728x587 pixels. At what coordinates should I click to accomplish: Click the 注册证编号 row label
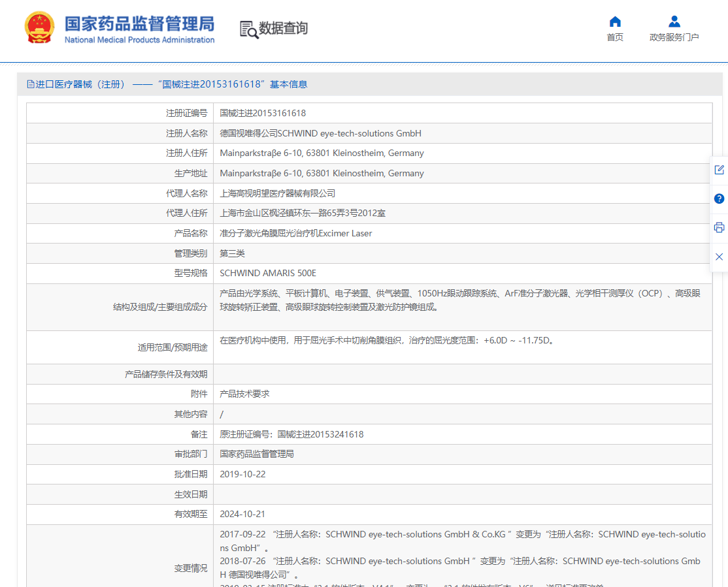(187, 113)
